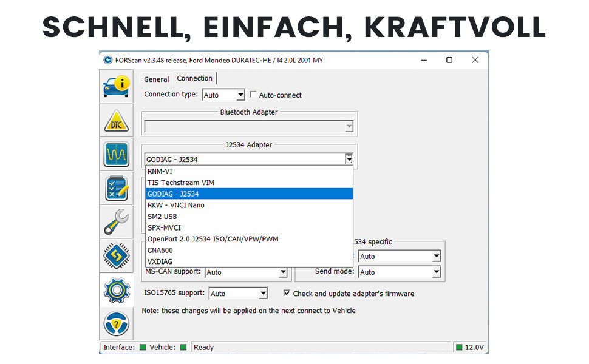Select OpenPort 2.0 J2534 adapter option

[213, 239]
